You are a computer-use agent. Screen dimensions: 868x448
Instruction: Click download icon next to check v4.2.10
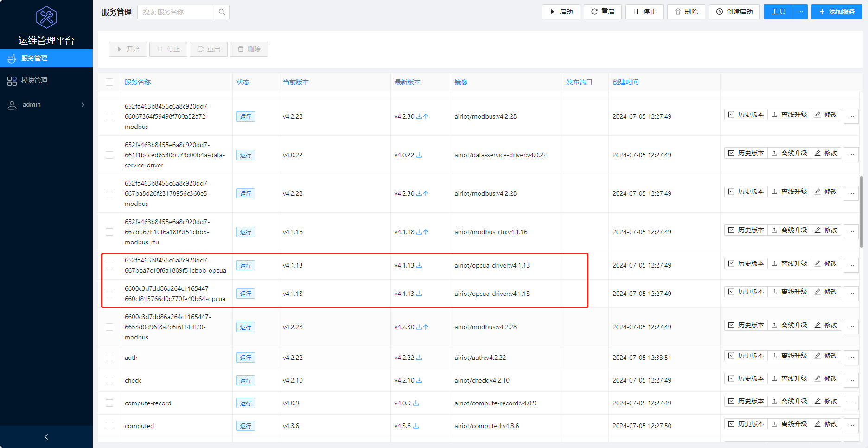point(419,380)
